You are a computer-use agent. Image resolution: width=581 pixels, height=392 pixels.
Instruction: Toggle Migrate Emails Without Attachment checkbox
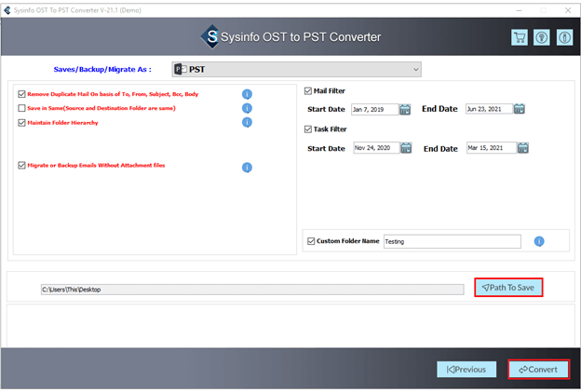(x=21, y=165)
